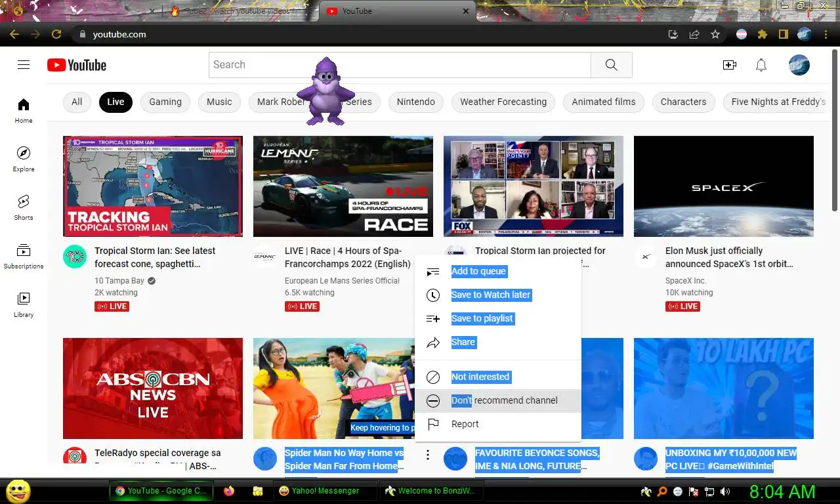Click the YouTube logo
The height and width of the screenshot is (504, 840).
(x=77, y=65)
